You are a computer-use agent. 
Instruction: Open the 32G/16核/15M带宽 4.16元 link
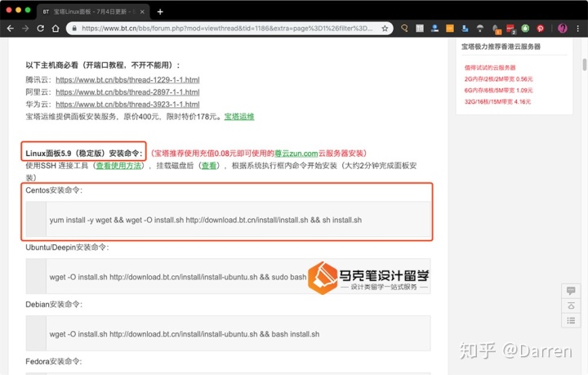click(x=497, y=101)
